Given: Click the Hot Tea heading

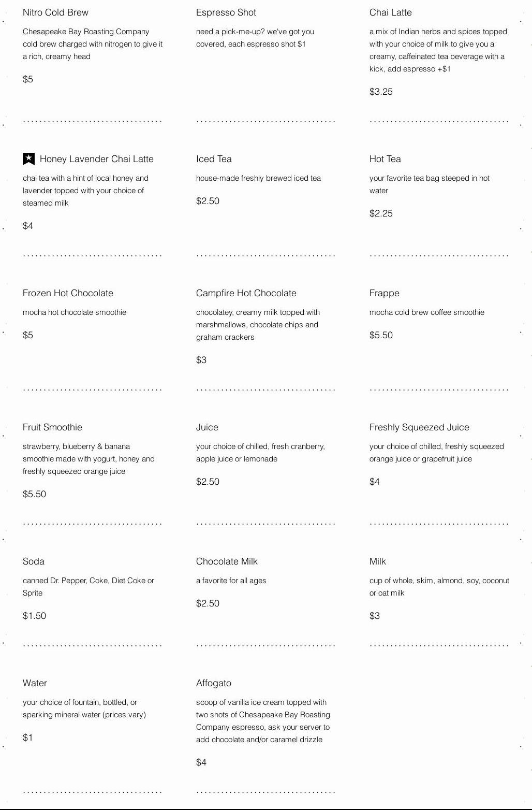Looking at the screenshot, I should 385,159.
